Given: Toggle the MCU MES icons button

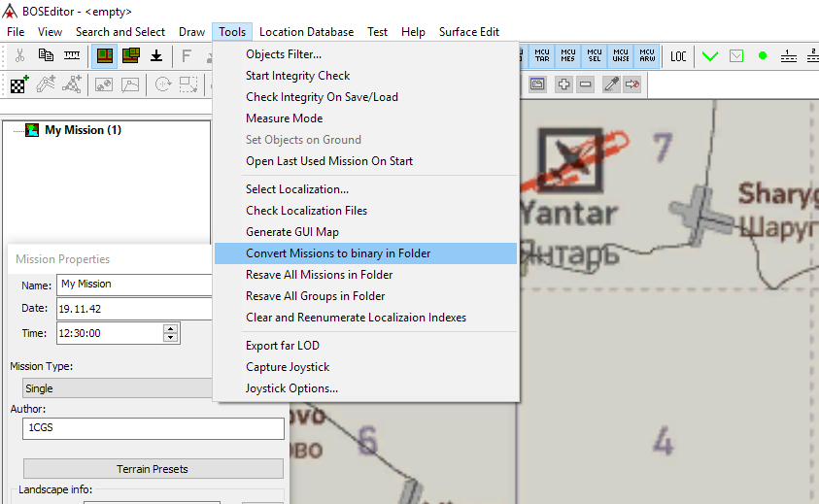Looking at the screenshot, I should [x=568, y=55].
